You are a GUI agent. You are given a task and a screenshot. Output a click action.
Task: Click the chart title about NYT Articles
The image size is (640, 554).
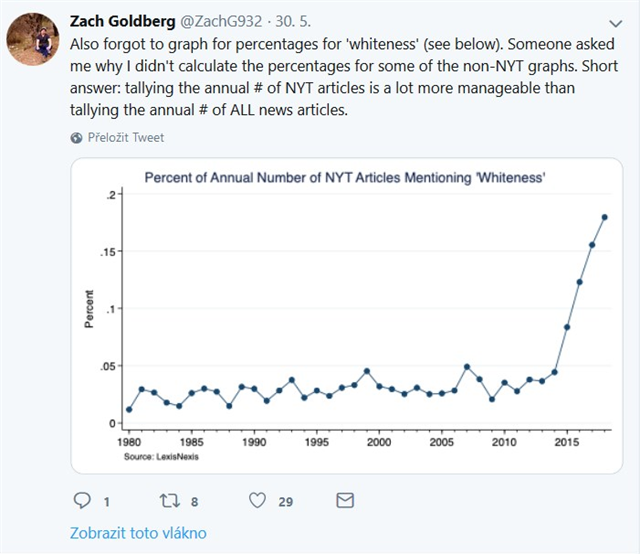pos(350,177)
